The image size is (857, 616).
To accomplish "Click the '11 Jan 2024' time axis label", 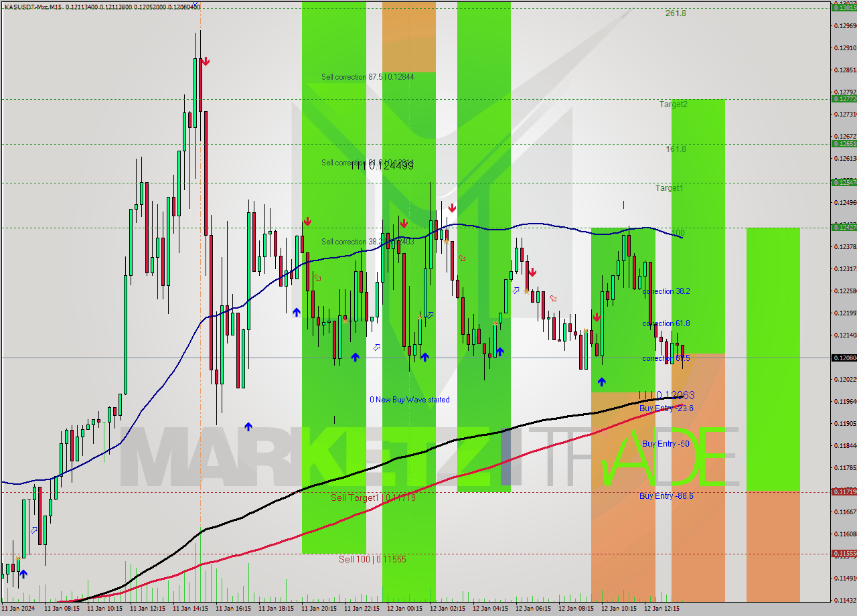I will [18, 609].
